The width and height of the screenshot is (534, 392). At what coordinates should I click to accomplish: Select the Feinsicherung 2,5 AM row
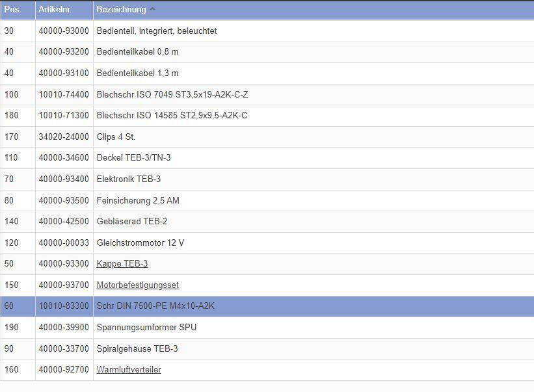(x=137, y=201)
